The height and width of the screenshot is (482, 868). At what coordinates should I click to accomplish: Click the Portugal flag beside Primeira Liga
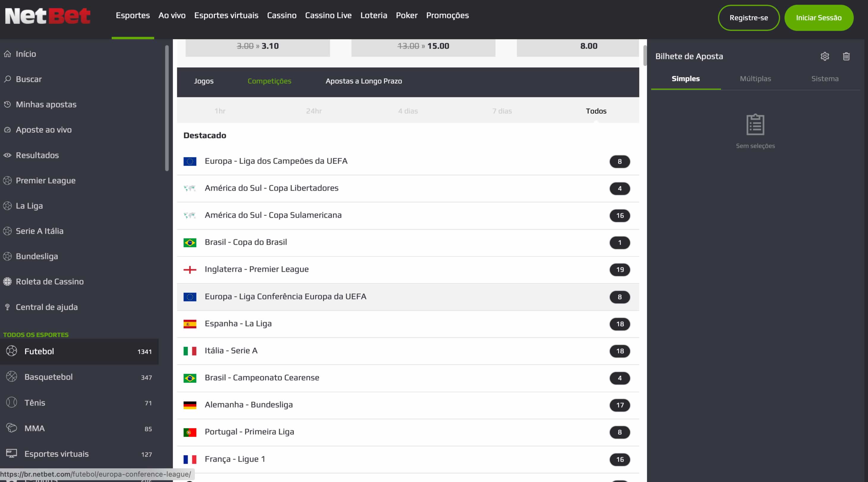click(x=190, y=432)
